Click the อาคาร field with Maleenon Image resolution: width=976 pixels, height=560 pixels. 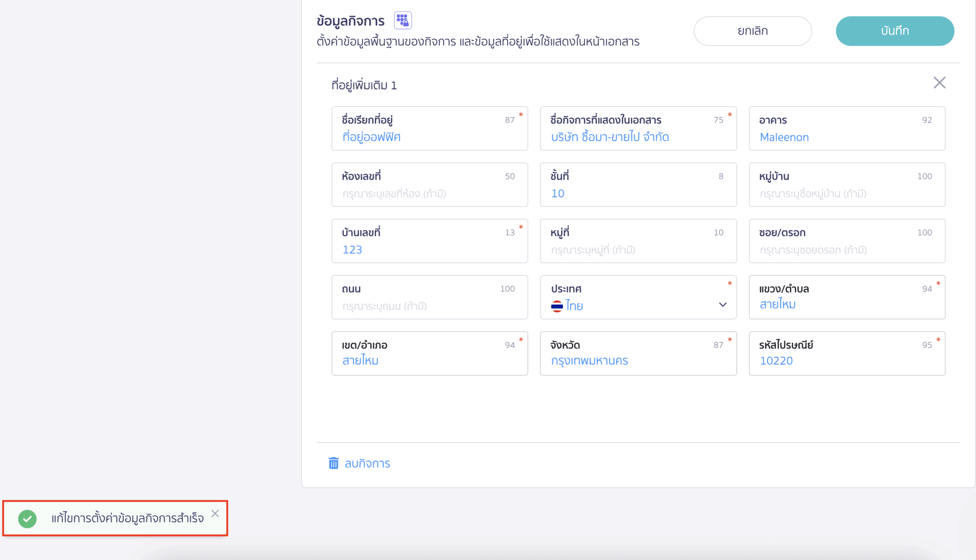(x=847, y=137)
